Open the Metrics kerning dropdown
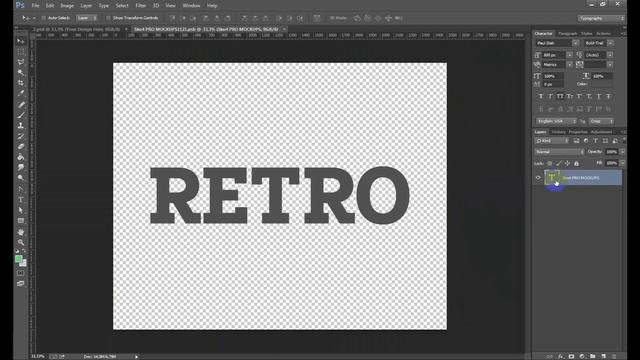This screenshot has height=360, width=640. pyautogui.click(x=569, y=64)
